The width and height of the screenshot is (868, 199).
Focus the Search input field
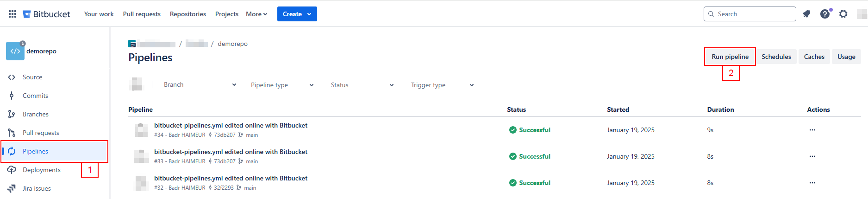750,14
